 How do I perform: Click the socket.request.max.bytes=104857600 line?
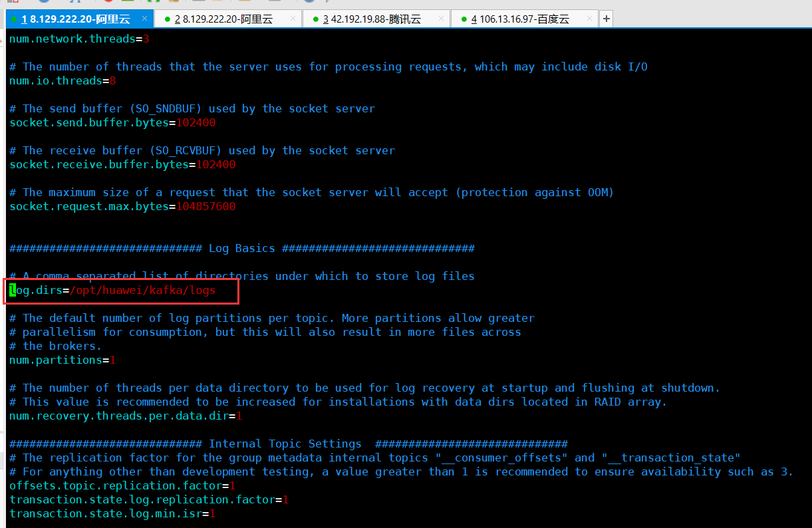click(x=122, y=207)
